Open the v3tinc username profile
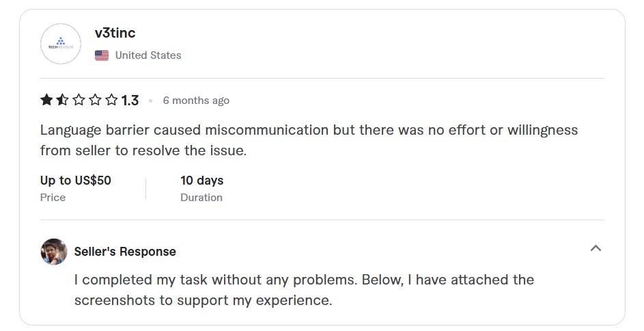 (115, 34)
